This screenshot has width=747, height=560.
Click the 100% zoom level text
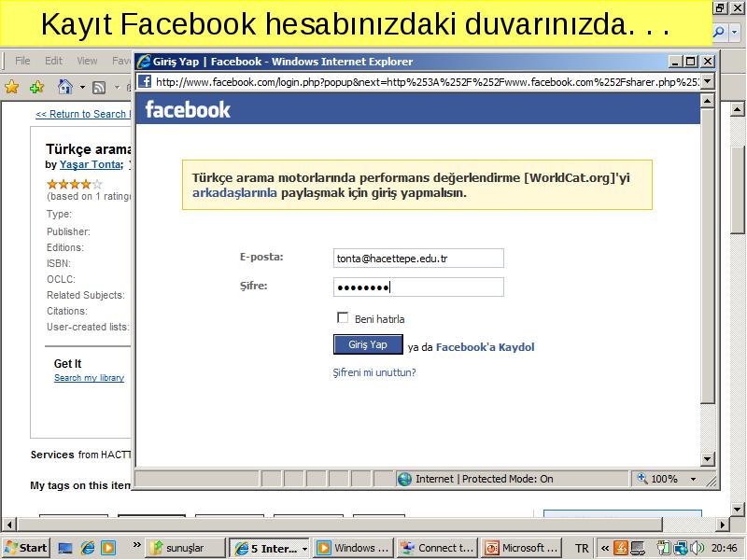pos(664,479)
